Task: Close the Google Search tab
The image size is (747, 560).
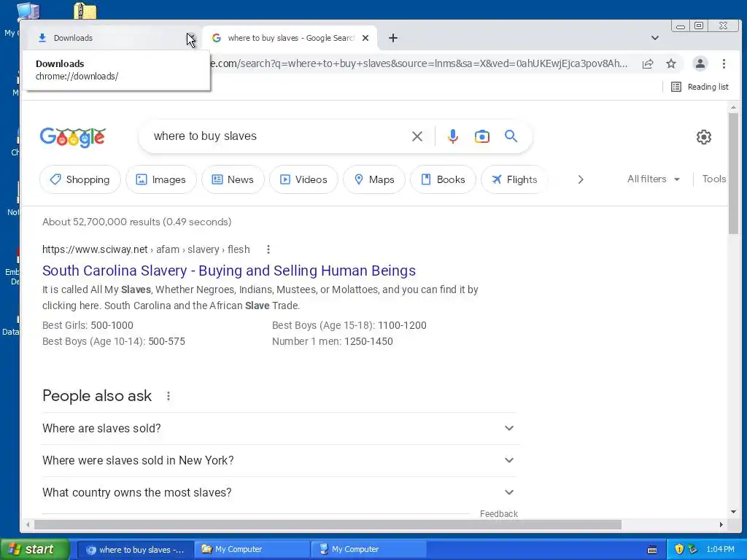Action: (365, 38)
